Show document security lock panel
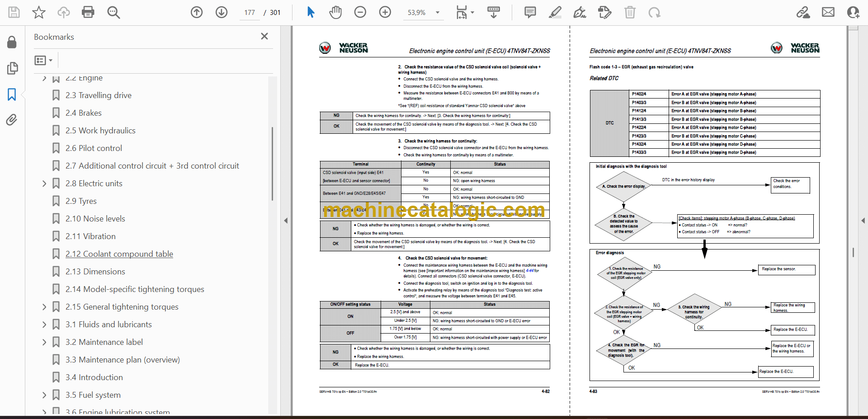 tap(12, 42)
